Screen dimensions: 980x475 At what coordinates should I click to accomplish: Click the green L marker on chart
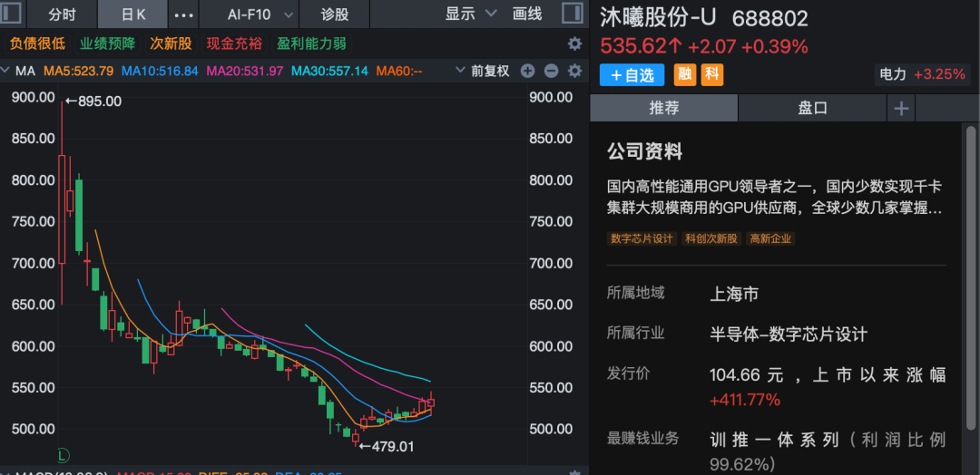click(x=63, y=454)
